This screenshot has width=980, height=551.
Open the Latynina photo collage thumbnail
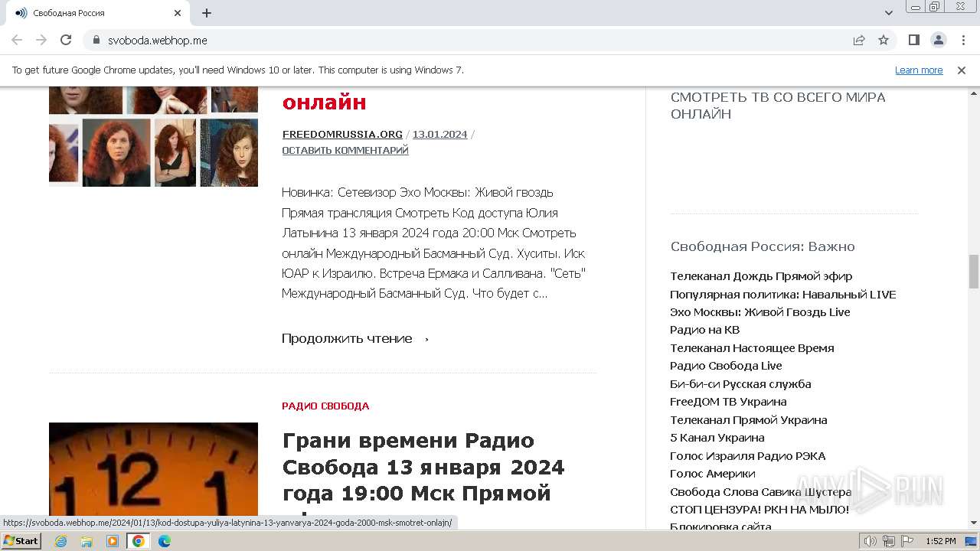[153, 136]
